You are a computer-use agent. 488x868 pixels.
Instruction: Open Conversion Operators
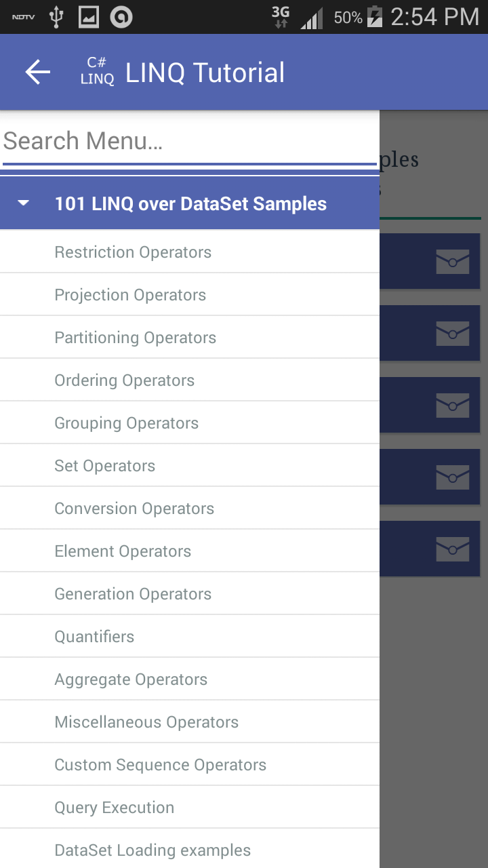134,509
